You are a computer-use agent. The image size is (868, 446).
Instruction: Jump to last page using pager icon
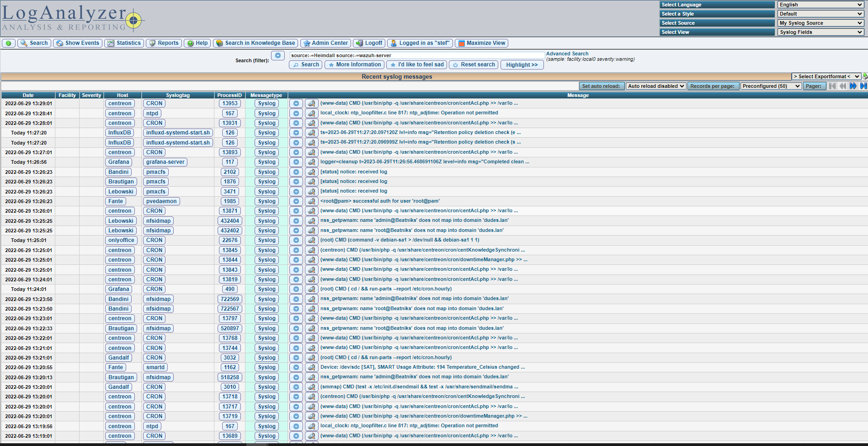pyautogui.click(x=863, y=86)
